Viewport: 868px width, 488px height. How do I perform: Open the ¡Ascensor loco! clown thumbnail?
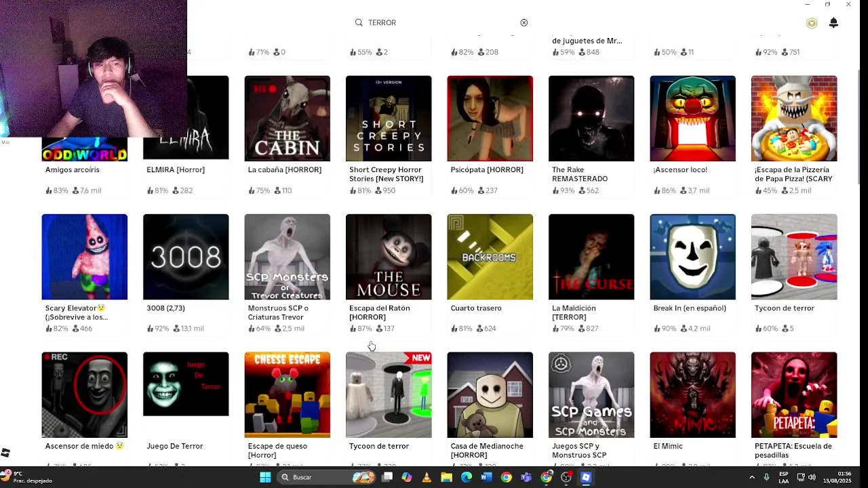(692, 119)
